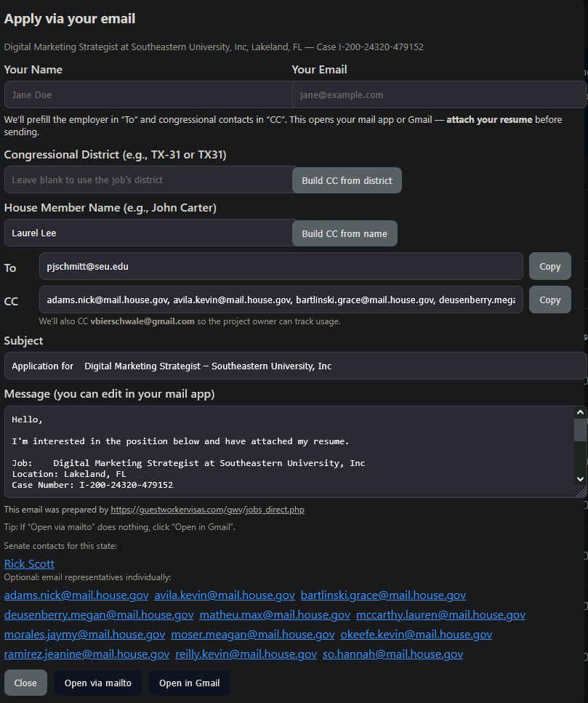This screenshot has width=588, height=703.
Task: Click okeefe.kevin@mail.house.gov link
Action: coord(416,635)
